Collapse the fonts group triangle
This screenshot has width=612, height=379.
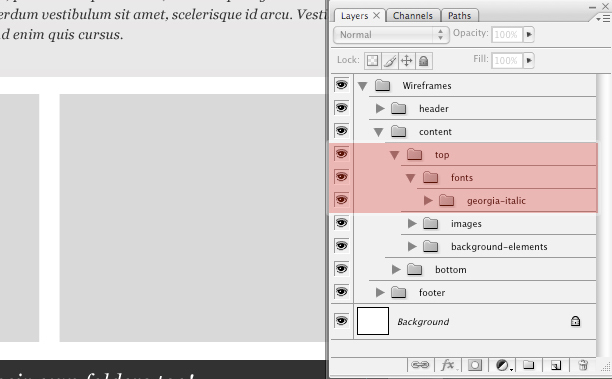(411, 178)
